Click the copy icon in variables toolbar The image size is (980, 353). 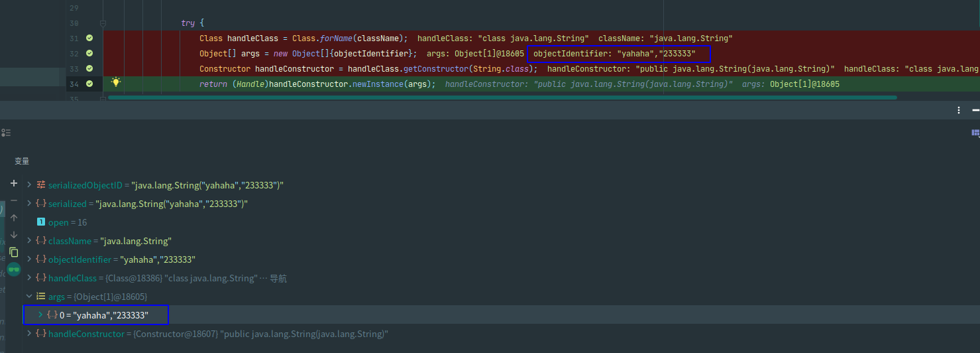[14, 252]
